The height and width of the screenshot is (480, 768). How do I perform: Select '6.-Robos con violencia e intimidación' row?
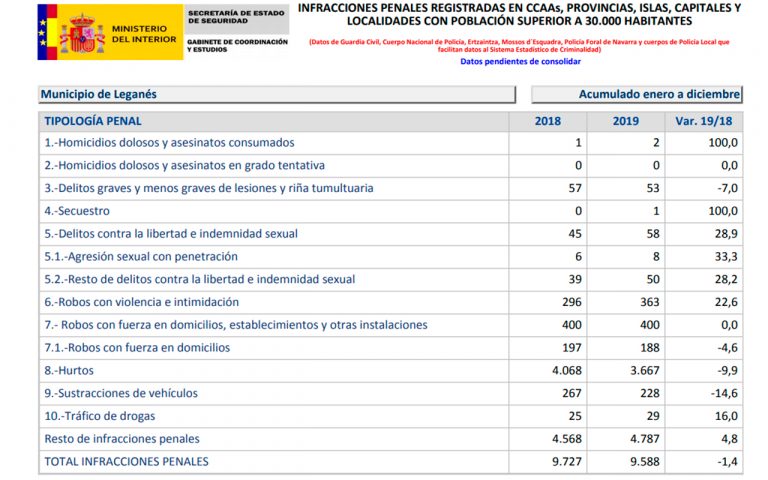click(x=391, y=302)
